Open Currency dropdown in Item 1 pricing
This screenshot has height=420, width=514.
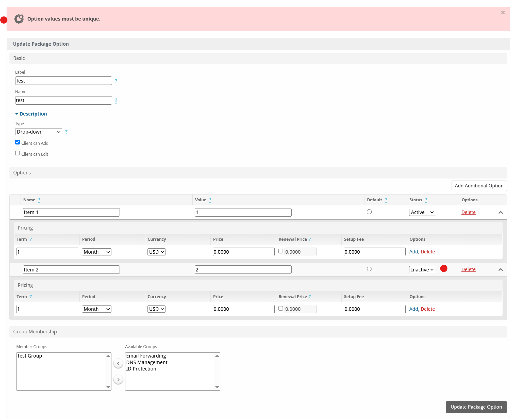click(x=157, y=252)
